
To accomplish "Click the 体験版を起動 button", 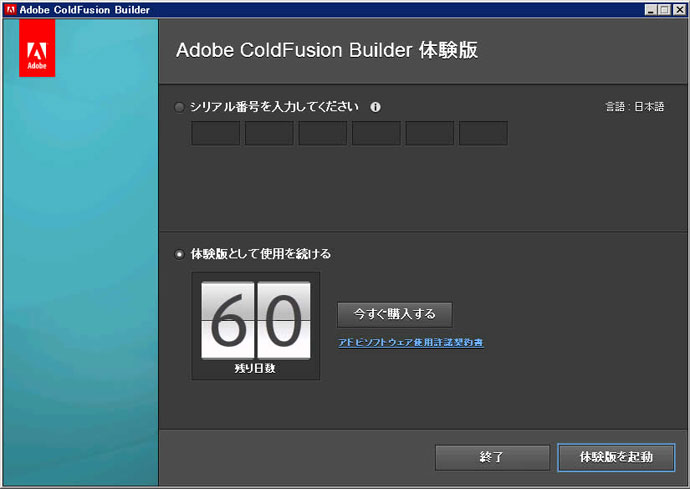I will point(616,457).
